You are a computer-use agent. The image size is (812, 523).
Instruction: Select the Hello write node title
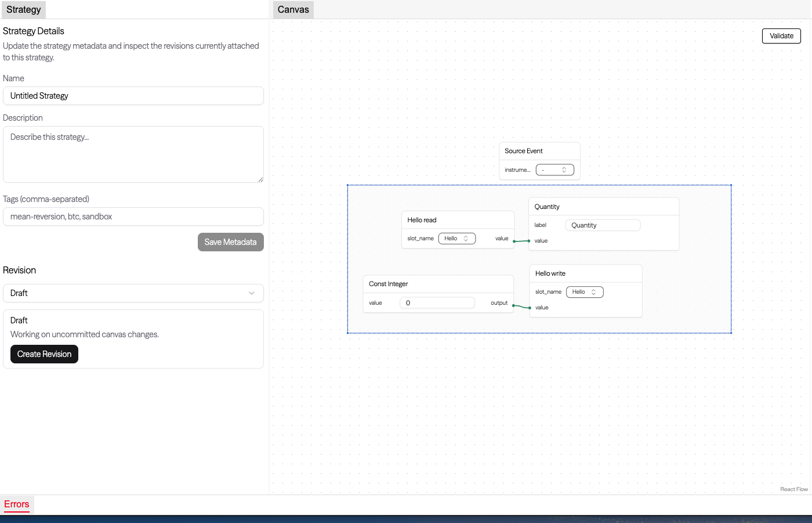[x=550, y=273]
